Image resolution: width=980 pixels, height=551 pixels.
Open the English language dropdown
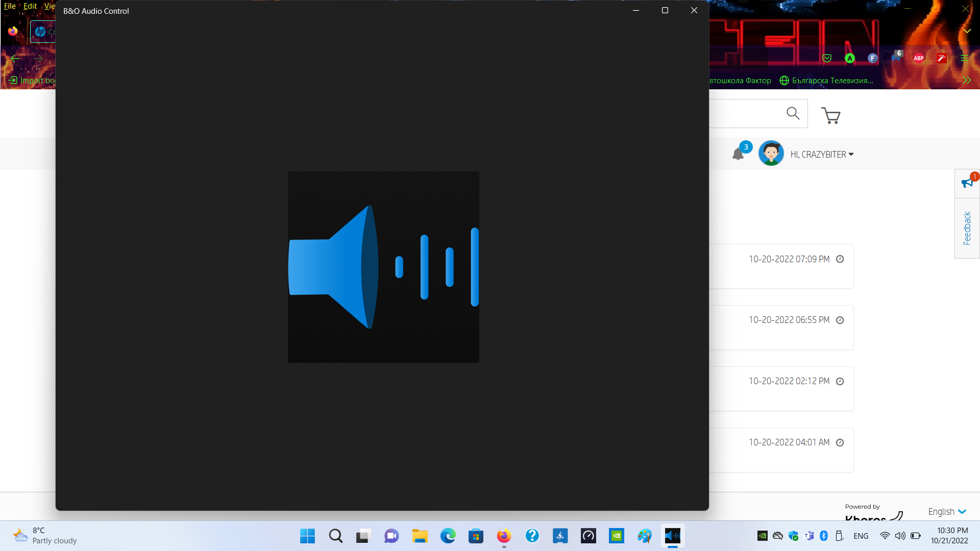point(947,511)
